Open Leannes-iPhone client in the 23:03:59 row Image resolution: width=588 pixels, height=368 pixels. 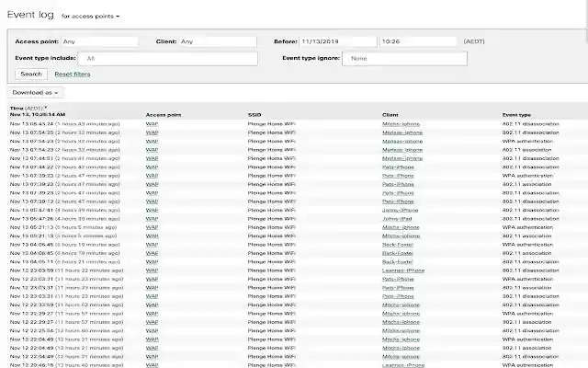(403, 270)
